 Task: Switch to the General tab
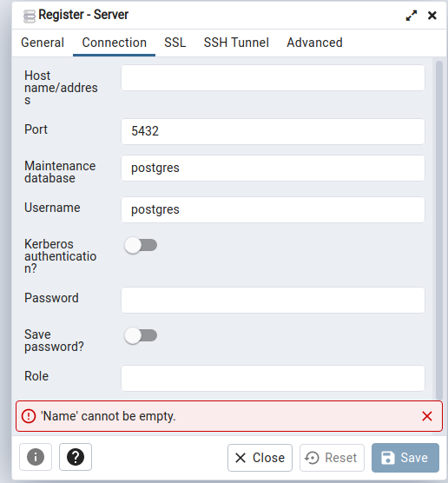tap(43, 43)
